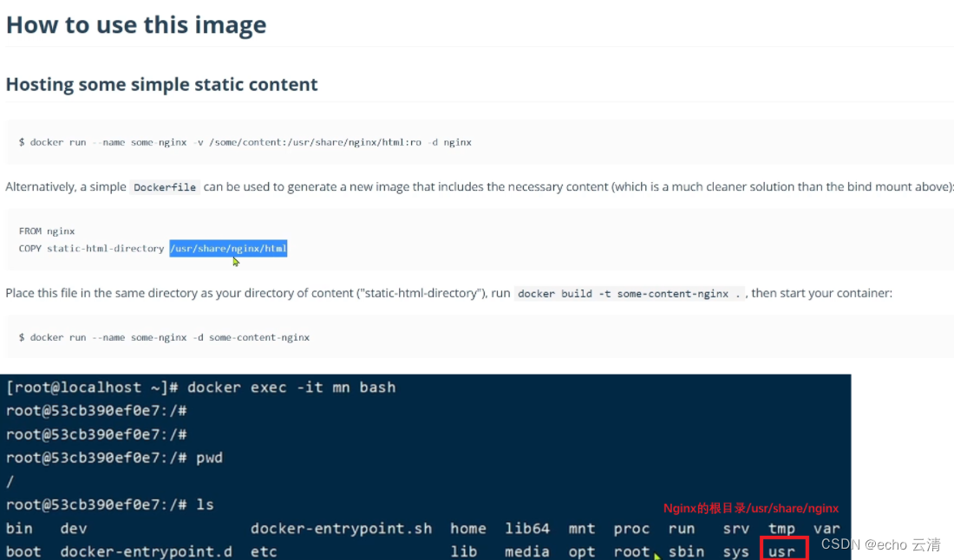Screen dimensions: 954x560
Task: Click the inline 'Dockerfile' code word
Action: pyautogui.click(x=165, y=187)
